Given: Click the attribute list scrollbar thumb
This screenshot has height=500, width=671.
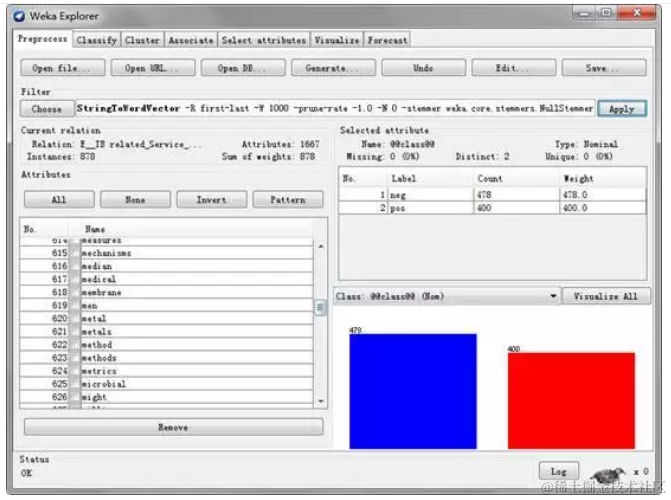Looking at the screenshot, I should 321,308.
